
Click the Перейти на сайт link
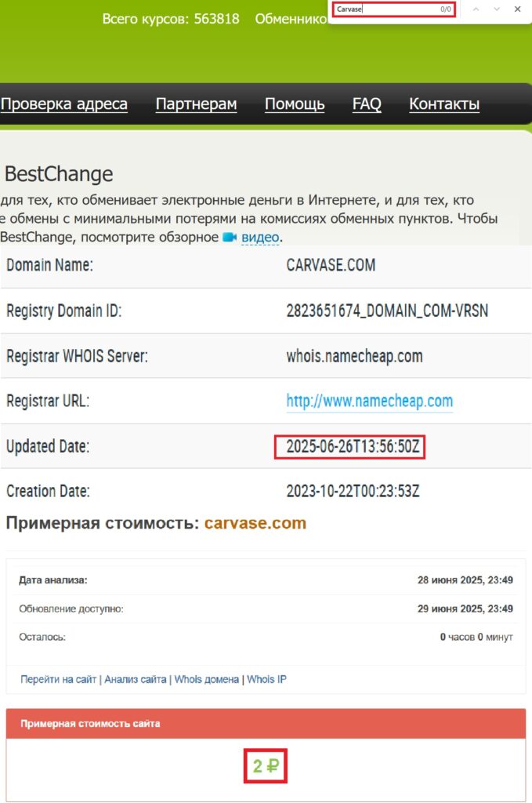(60, 679)
